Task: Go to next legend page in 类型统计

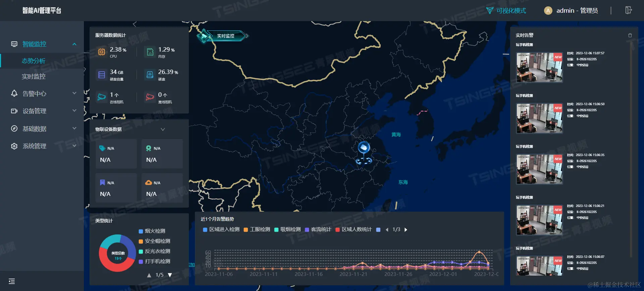Action: coord(170,275)
